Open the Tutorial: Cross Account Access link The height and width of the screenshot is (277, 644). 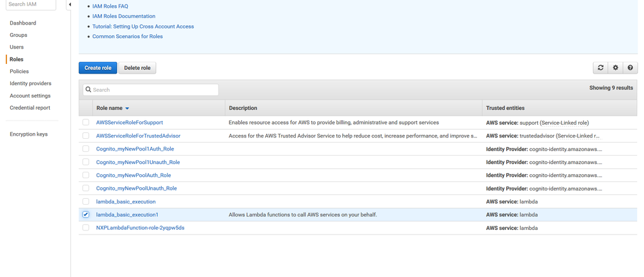pyautogui.click(x=143, y=26)
